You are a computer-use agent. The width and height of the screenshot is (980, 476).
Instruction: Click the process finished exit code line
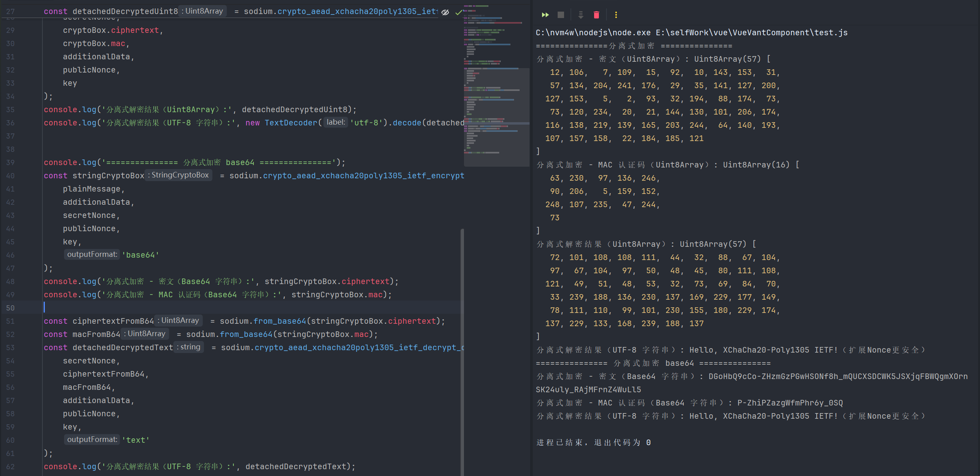point(593,442)
